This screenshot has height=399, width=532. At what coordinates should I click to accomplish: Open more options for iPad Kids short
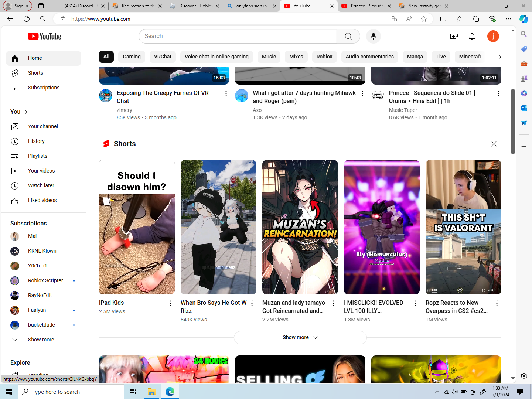170,303
